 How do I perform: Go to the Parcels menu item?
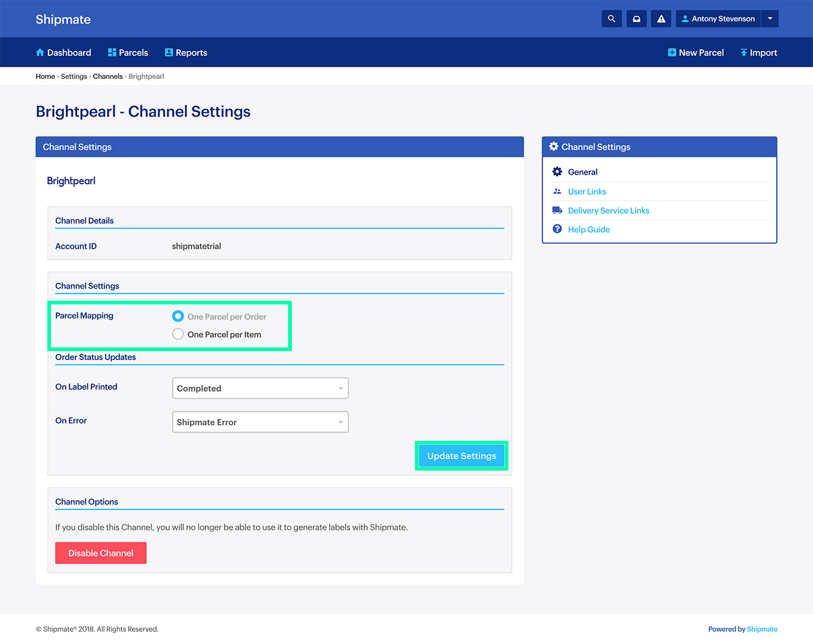[128, 53]
